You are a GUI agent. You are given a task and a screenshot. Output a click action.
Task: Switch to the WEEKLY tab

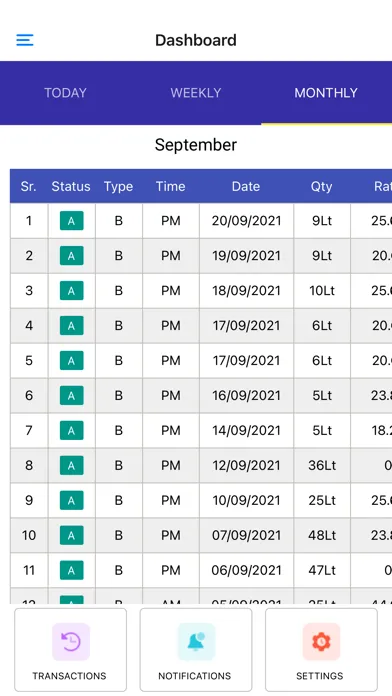click(196, 93)
